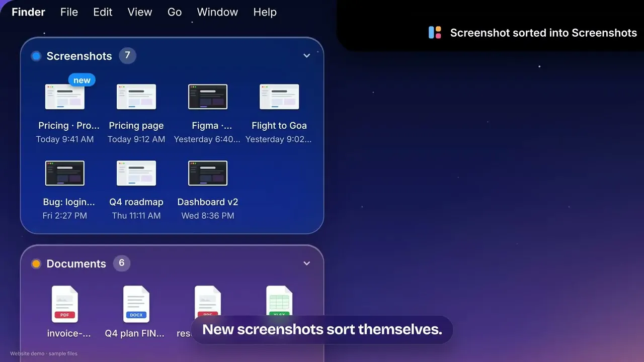Open the Pricing page screenshot thumbnail
The width and height of the screenshot is (644, 362).
pyautogui.click(x=136, y=97)
